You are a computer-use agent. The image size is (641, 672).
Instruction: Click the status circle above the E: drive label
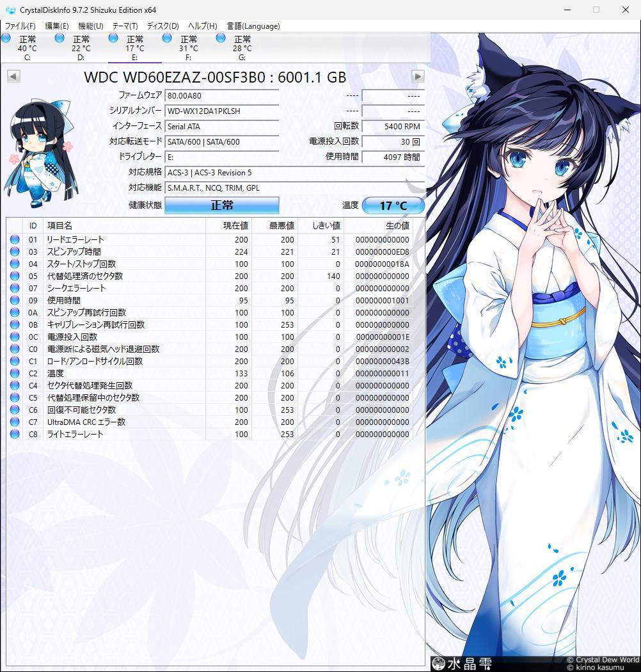click(x=113, y=38)
